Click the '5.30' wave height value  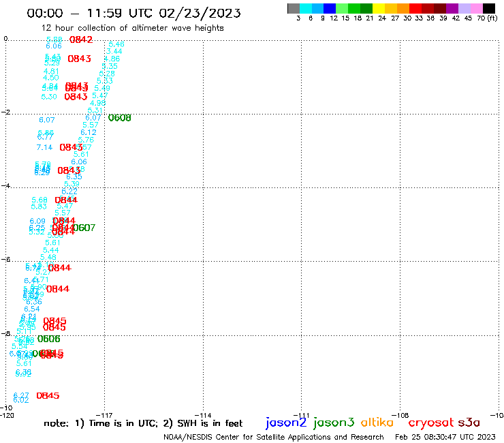49,97
